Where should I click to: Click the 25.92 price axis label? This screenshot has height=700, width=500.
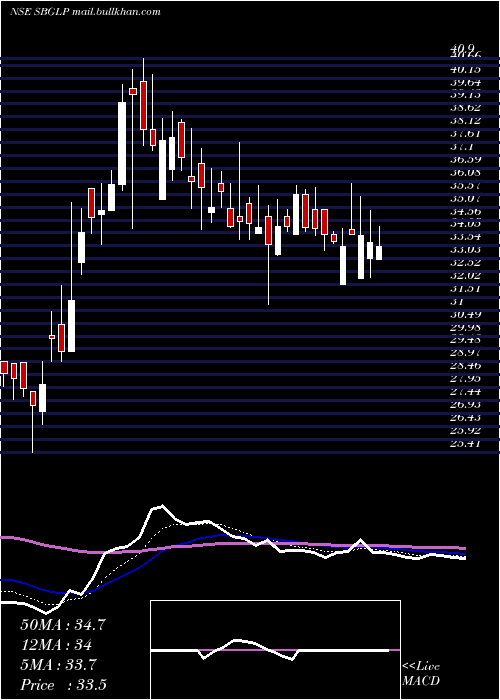pyautogui.click(x=465, y=430)
